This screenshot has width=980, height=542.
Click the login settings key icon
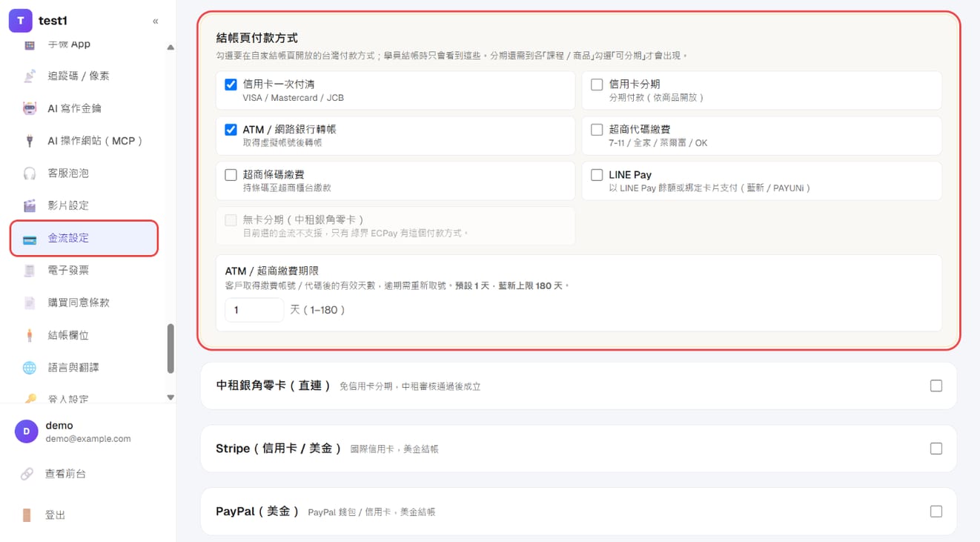point(30,399)
